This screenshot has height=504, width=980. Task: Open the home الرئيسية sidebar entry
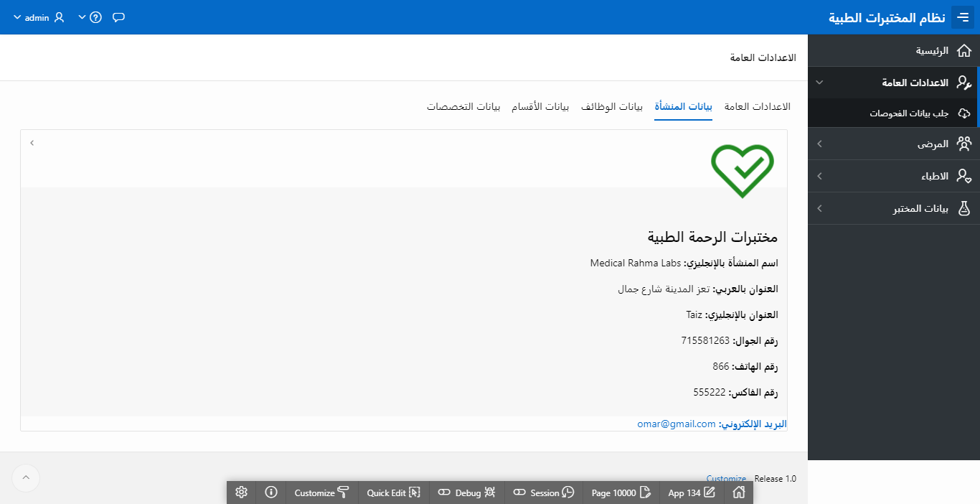(x=894, y=51)
